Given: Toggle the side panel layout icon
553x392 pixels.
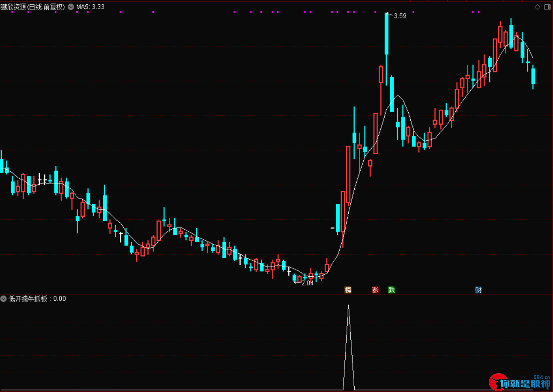Looking at the screenshot, I should tap(547, 7).
